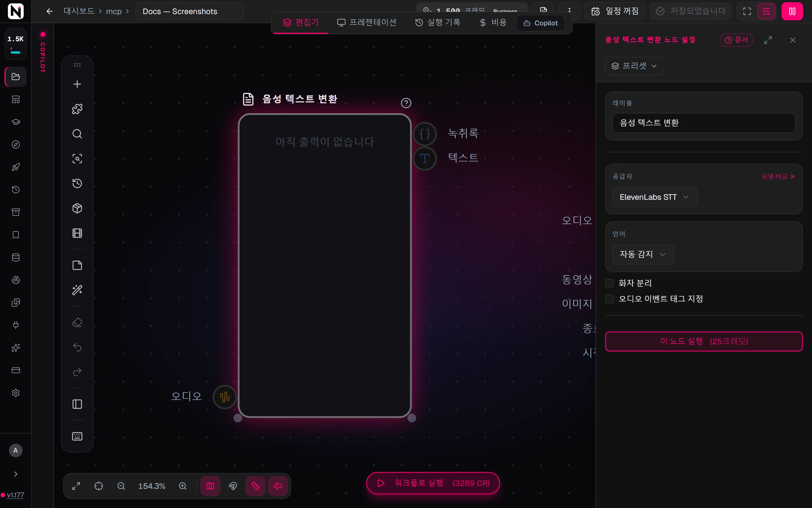Screen dimensions: 812x508
Task: Click the undo arrow icon
Action: pyautogui.click(x=77, y=347)
